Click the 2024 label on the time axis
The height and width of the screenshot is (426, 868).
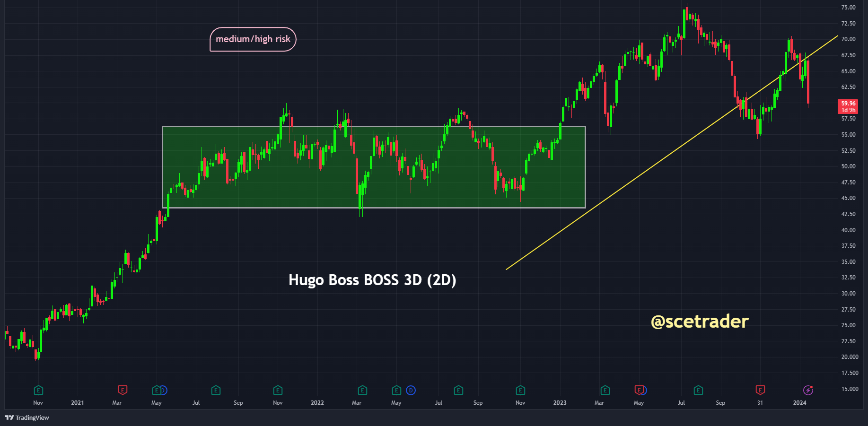coord(800,403)
